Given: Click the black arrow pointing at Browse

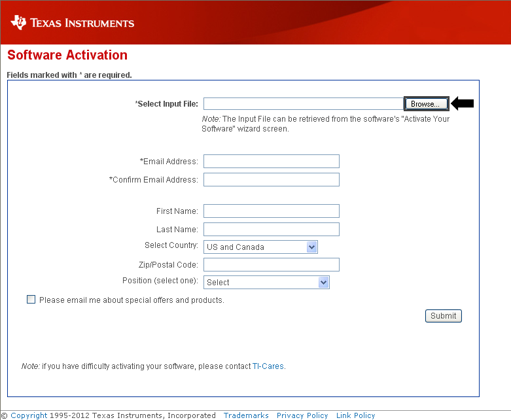Looking at the screenshot, I should [x=463, y=103].
